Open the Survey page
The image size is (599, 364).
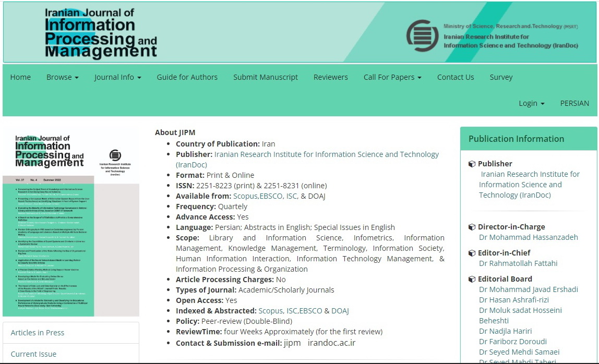(501, 77)
